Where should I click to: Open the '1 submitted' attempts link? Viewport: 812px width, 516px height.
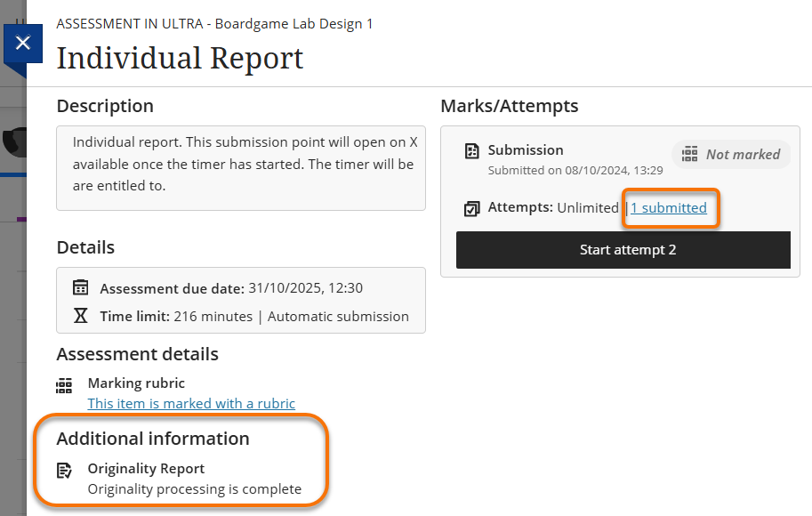669,208
